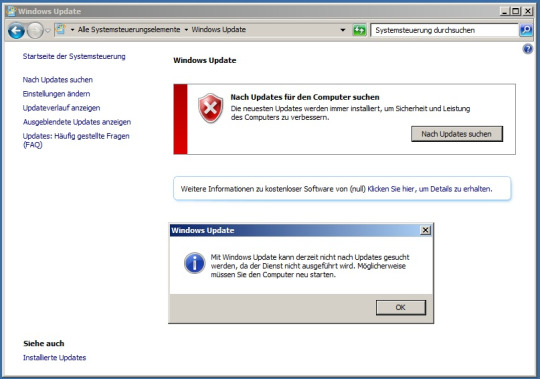Viewport: 540px width, 379px height.
Task: Select the 'Windows Update' breadcrumb segment
Action: [219, 30]
